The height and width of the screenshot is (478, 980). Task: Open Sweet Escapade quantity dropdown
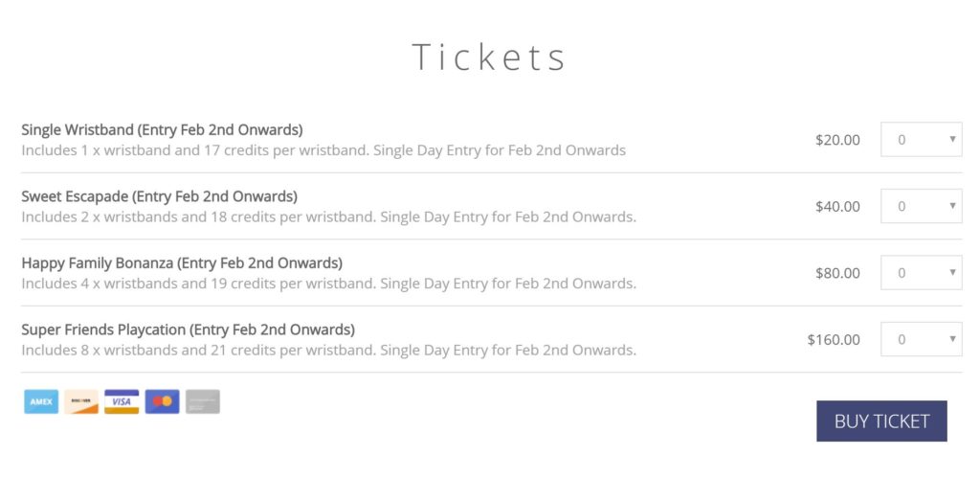click(x=921, y=206)
